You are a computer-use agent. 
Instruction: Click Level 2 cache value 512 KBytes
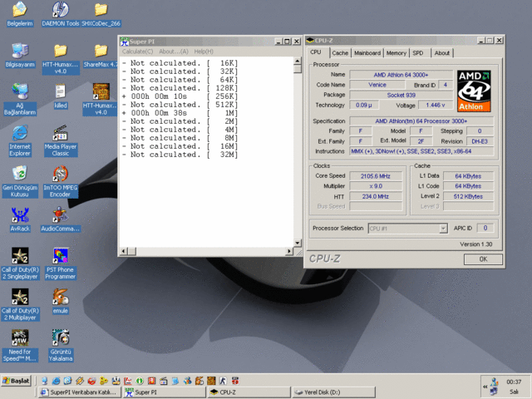(x=469, y=196)
